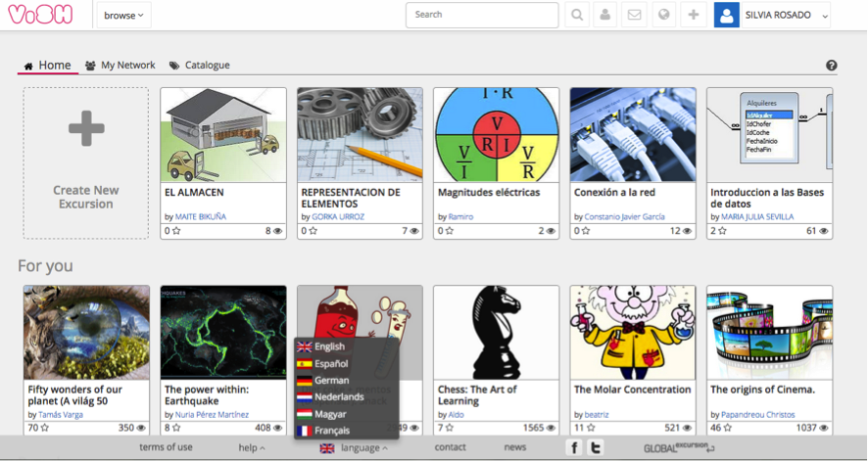Click the search magnifier icon
Viewport: 868px width, 461px height.
point(577,15)
